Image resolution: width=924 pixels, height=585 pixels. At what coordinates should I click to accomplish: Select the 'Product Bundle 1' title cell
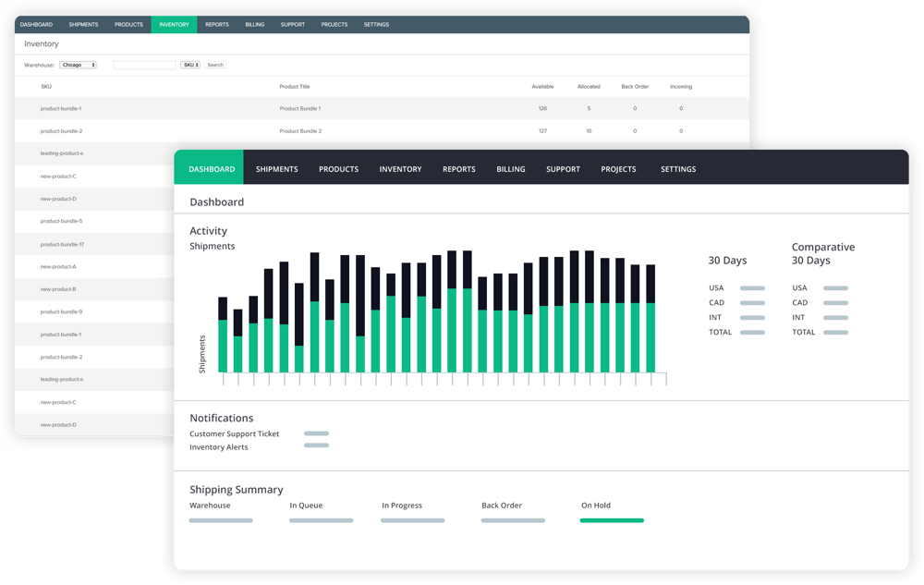tap(300, 108)
